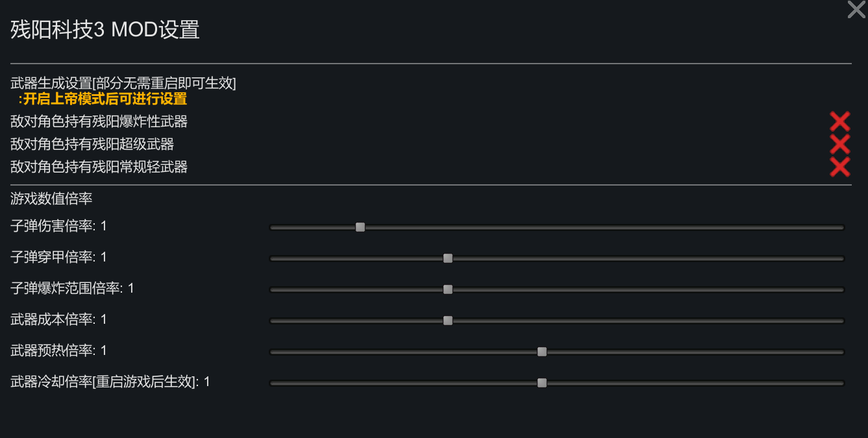Close the 残阳科技3 MOD设置 window
Screen dimensions: 868x438
point(856,10)
